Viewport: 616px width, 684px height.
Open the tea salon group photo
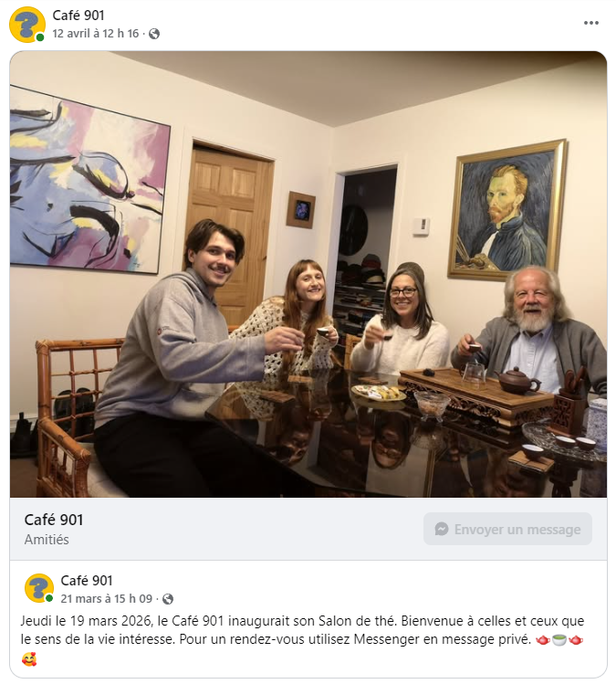coord(308,274)
